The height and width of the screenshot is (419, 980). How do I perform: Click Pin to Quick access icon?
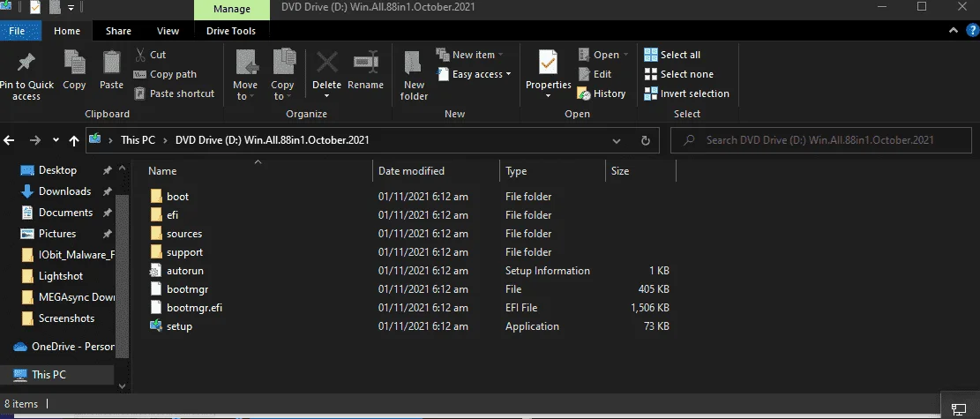[26, 64]
